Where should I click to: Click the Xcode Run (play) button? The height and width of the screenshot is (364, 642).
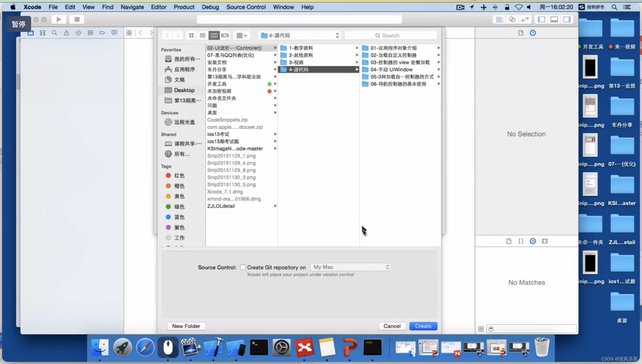pos(59,19)
